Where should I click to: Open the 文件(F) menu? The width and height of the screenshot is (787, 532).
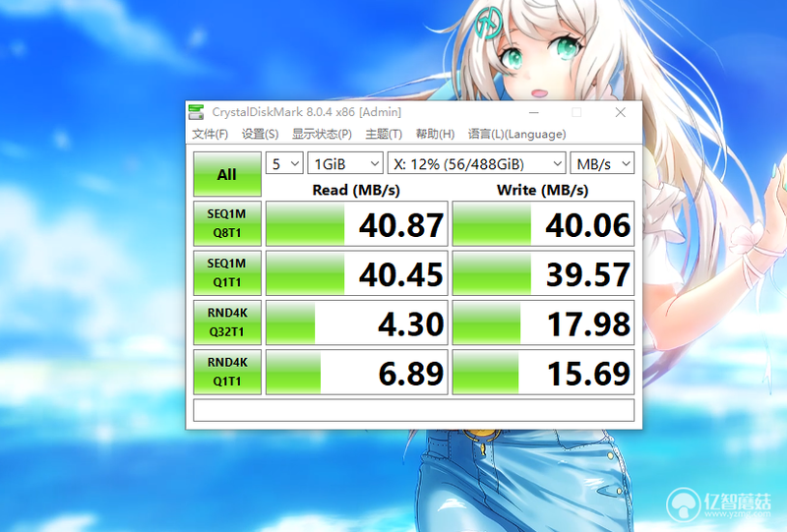[x=210, y=134]
